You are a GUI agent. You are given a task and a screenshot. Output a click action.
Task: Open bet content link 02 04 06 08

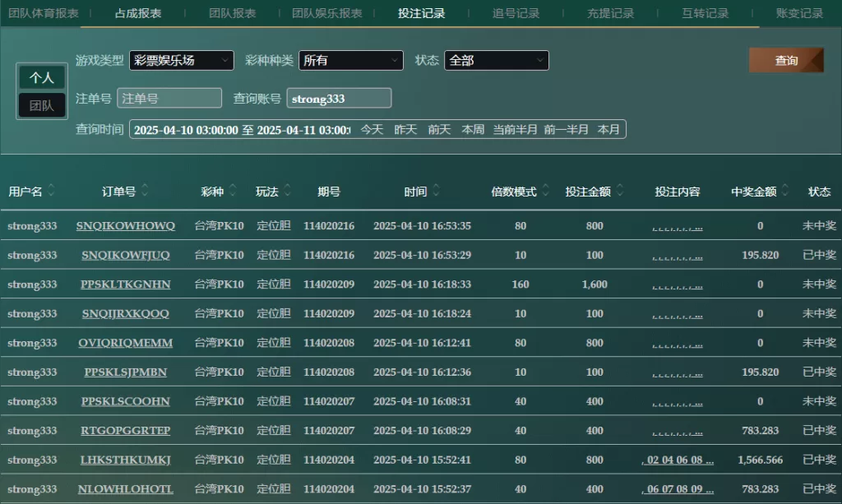tap(677, 460)
